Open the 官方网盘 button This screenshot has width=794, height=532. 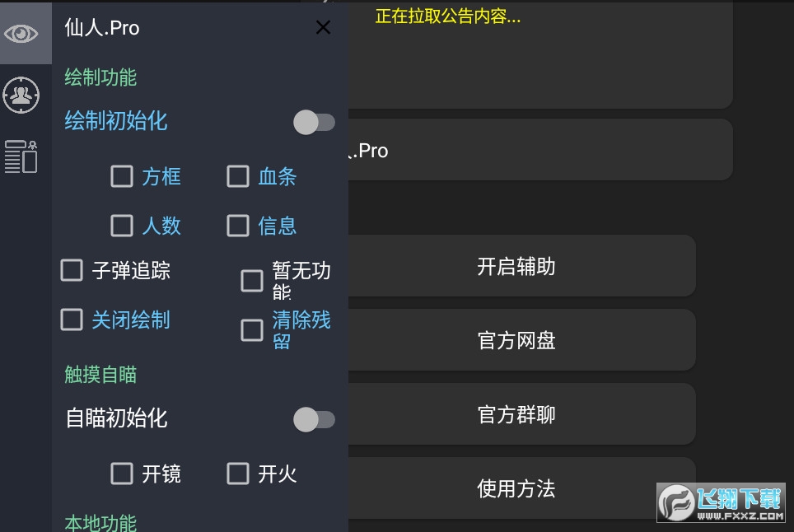pyautogui.click(x=521, y=340)
